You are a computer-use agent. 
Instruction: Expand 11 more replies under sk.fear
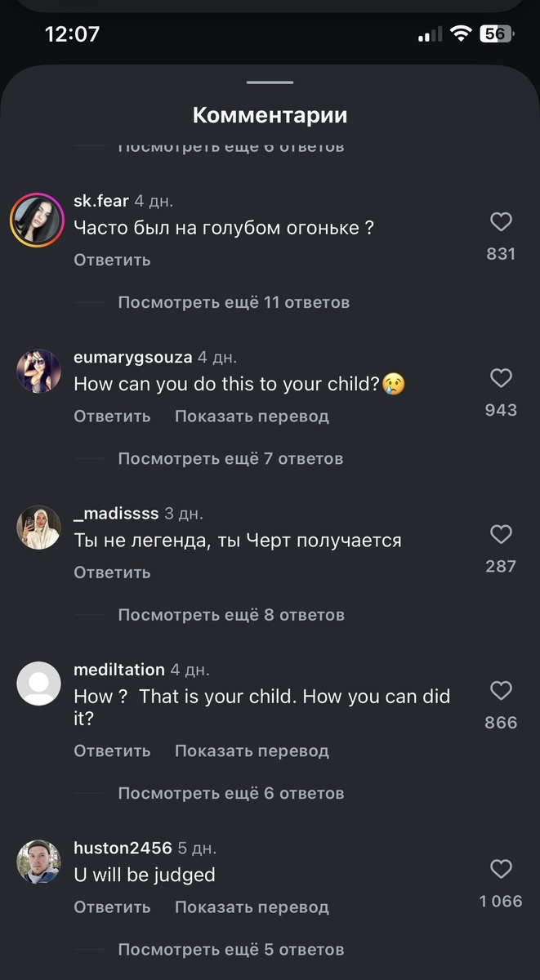point(234,302)
